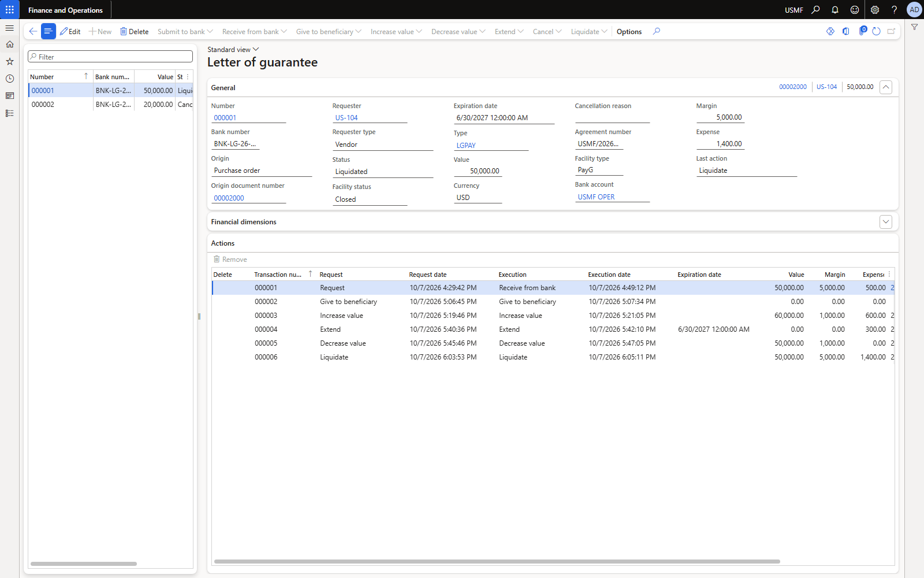The image size is (924, 578).
Task: Expand the navigation pane hamburger menu
Action: pyautogui.click(x=10, y=28)
